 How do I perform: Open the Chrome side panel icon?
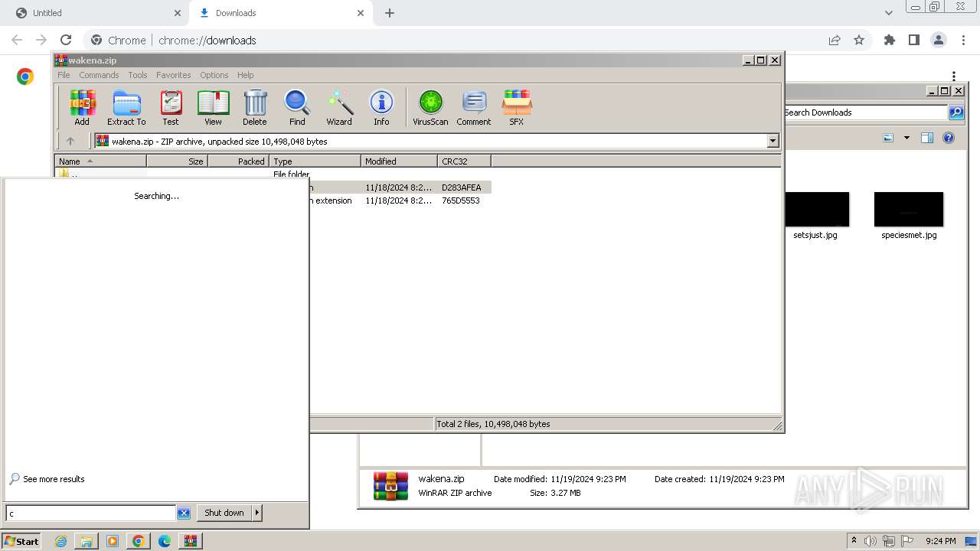click(x=913, y=40)
